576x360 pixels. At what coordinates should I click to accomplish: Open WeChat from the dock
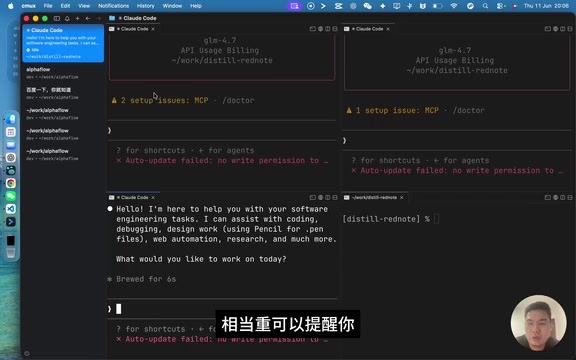click(x=11, y=196)
